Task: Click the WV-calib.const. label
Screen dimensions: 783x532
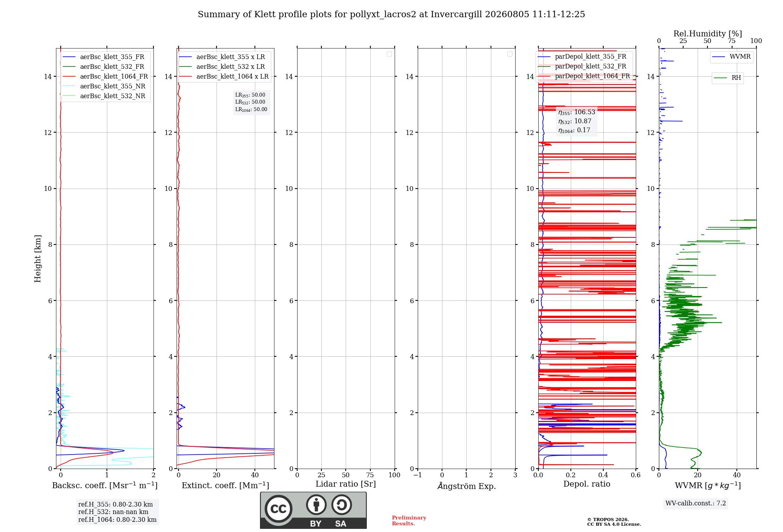Action: click(x=696, y=503)
